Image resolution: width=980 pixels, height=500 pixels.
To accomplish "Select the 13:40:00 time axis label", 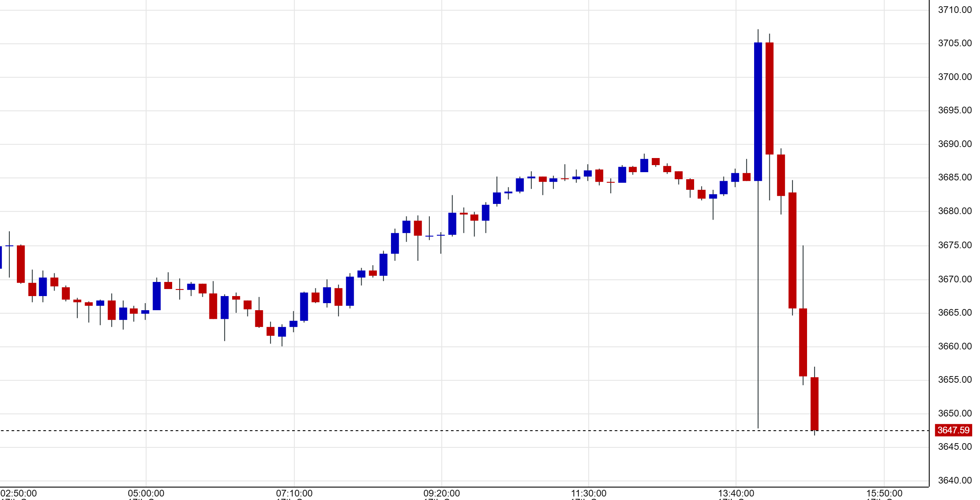I will click(x=736, y=493).
